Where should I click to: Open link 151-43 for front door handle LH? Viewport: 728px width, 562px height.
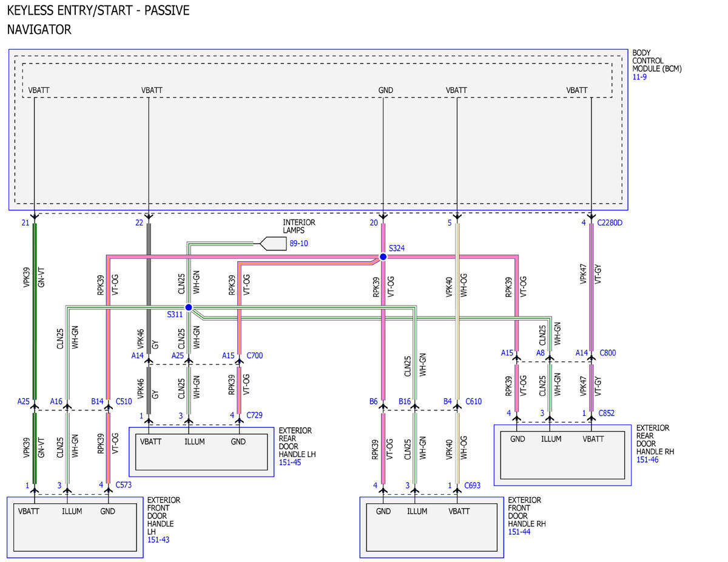(x=158, y=540)
